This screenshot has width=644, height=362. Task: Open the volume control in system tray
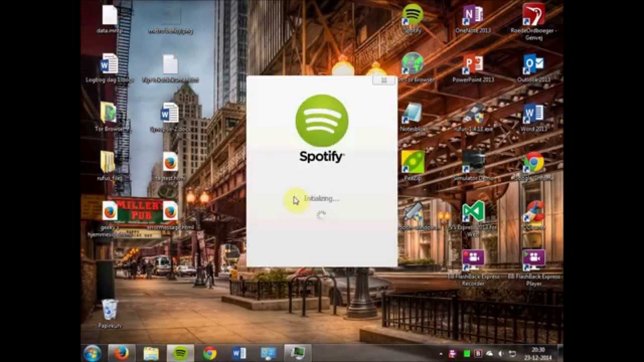point(501,353)
